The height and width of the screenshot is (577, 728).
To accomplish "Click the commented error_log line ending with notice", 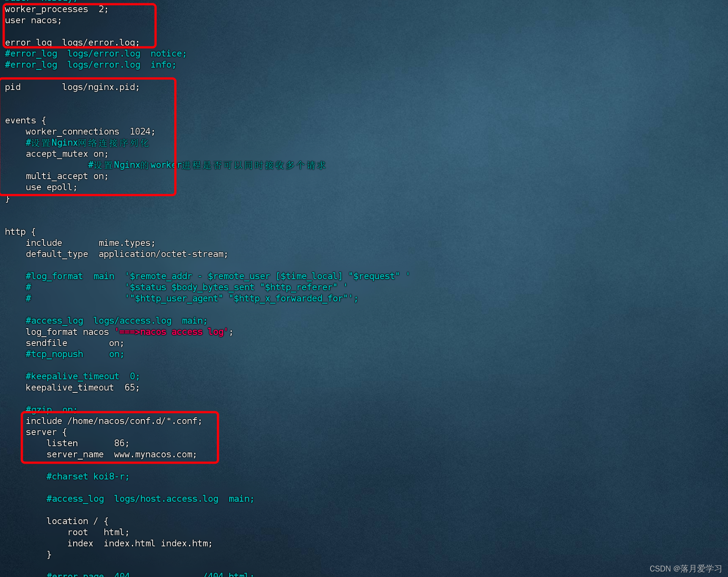I will click(x=96, y=54).
